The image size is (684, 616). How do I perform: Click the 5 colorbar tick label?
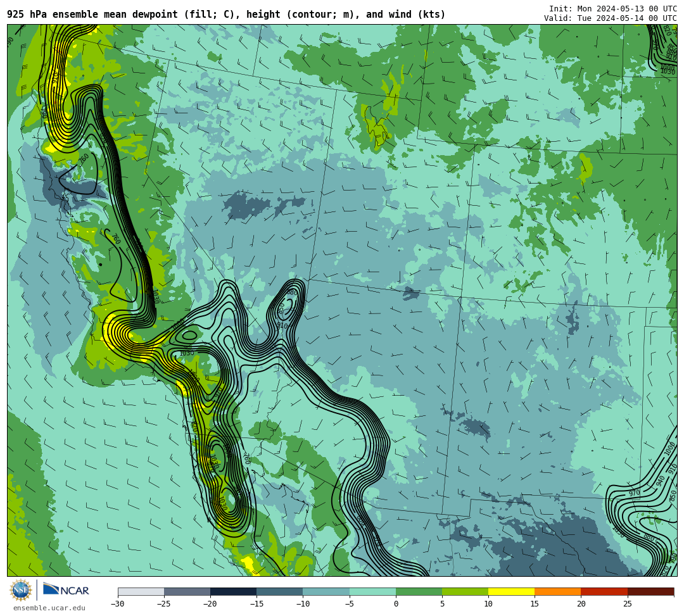point(442,604)
